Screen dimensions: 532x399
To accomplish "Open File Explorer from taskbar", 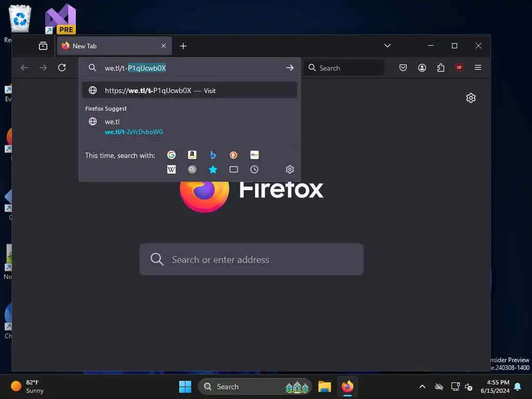I will point(325,387).
